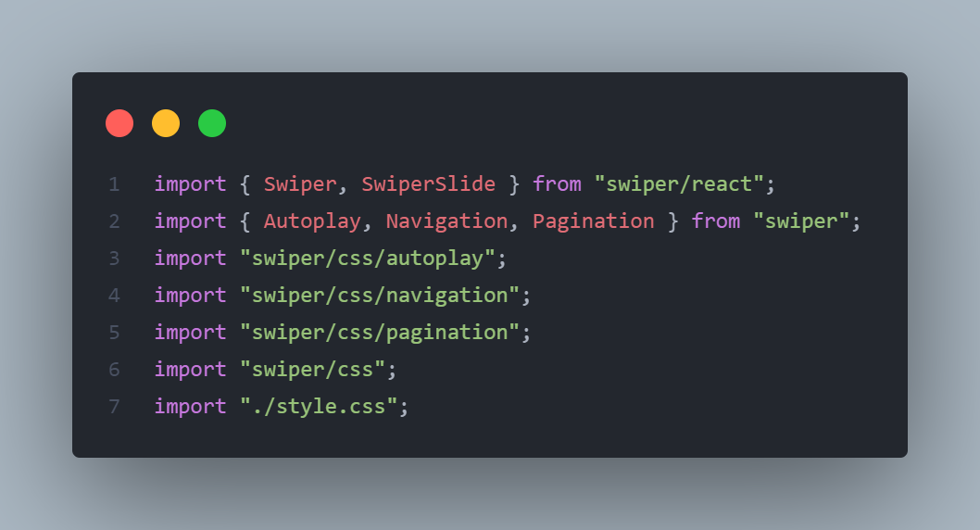Click the "swiper/css/navigation" string

380,295
